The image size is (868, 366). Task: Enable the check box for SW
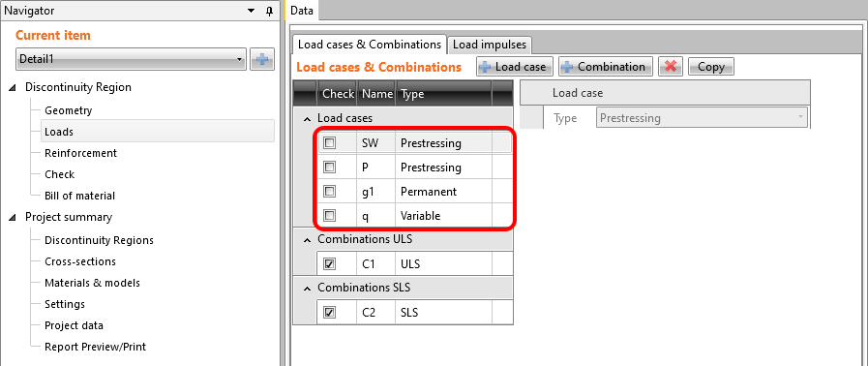click(329, 143)
